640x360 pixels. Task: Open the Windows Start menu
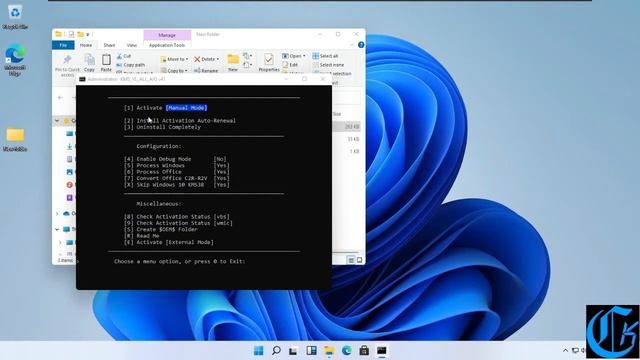(x=259, y=351)
